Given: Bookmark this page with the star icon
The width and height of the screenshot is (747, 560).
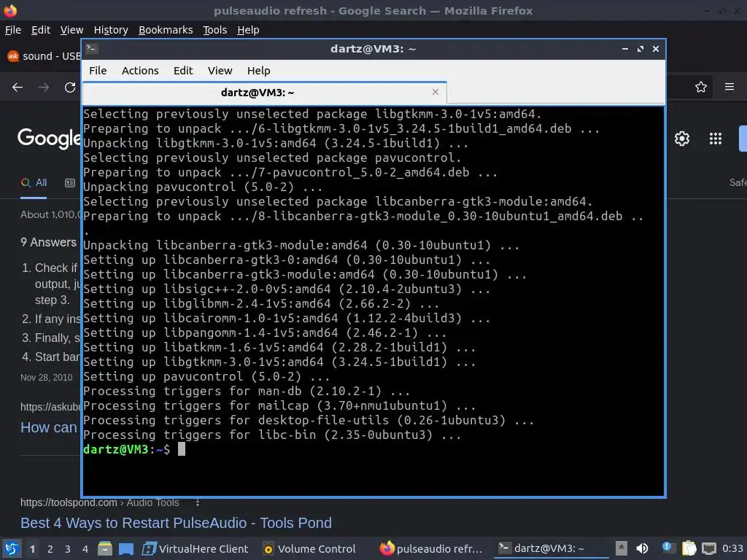Looking at the screenshot, I should 701,87.
